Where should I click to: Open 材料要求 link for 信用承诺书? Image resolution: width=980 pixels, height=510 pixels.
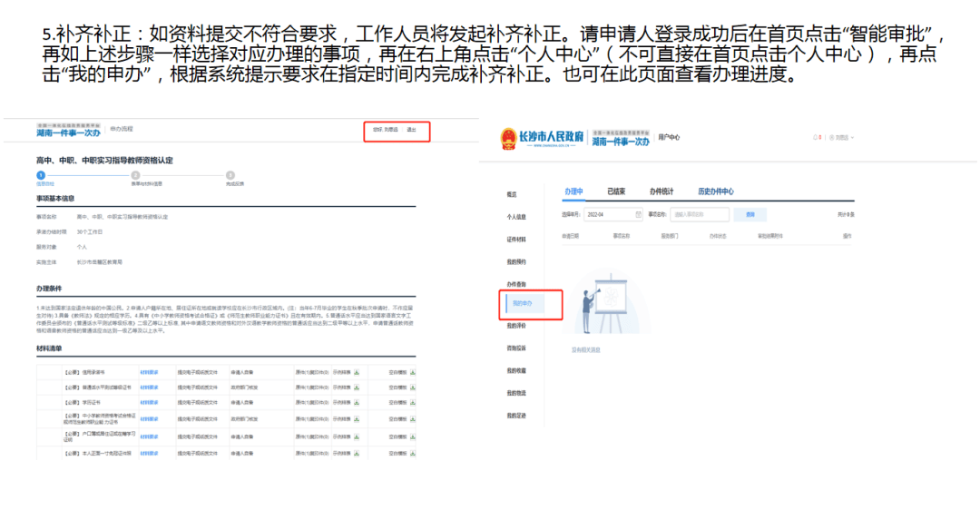tap(149, 372)
